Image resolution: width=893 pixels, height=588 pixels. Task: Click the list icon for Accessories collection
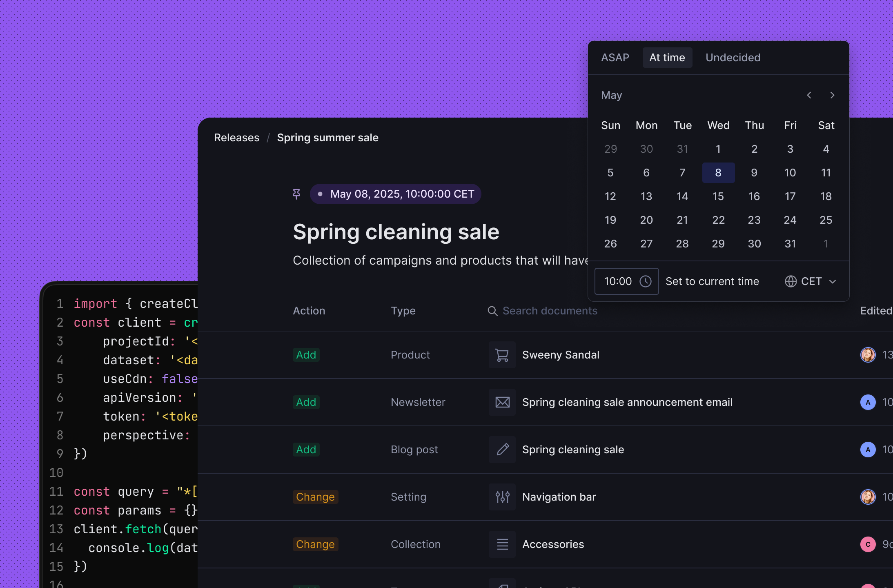502,544
